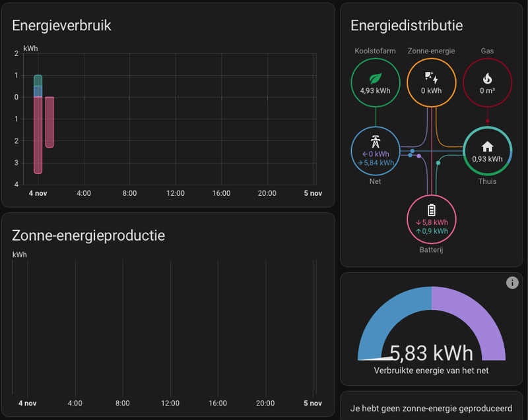The height and width of the screenshot is (420, 528).
Task: Click the shorter pink bar in Energieverbruik chart
Action: tap(49, 122)
